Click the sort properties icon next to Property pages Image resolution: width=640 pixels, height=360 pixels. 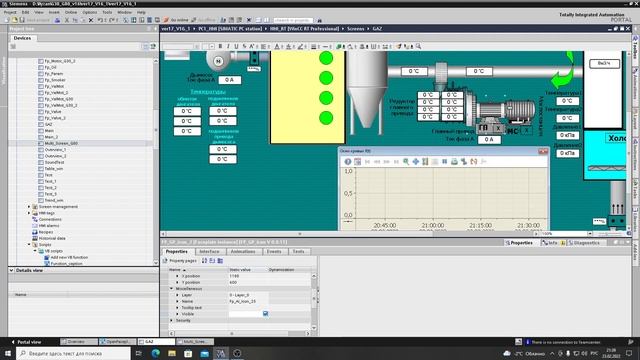(204, 260)
